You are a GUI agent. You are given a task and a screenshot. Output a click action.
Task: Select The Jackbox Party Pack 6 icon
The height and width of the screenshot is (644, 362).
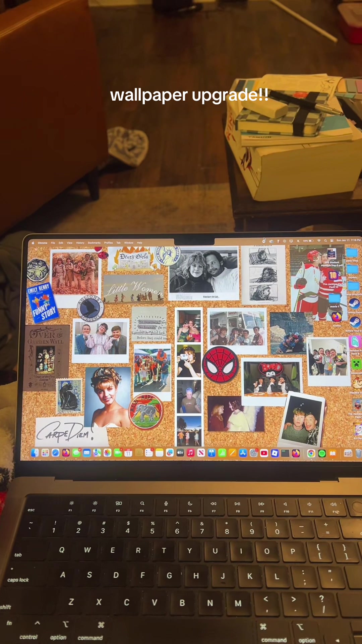point(355,345)
